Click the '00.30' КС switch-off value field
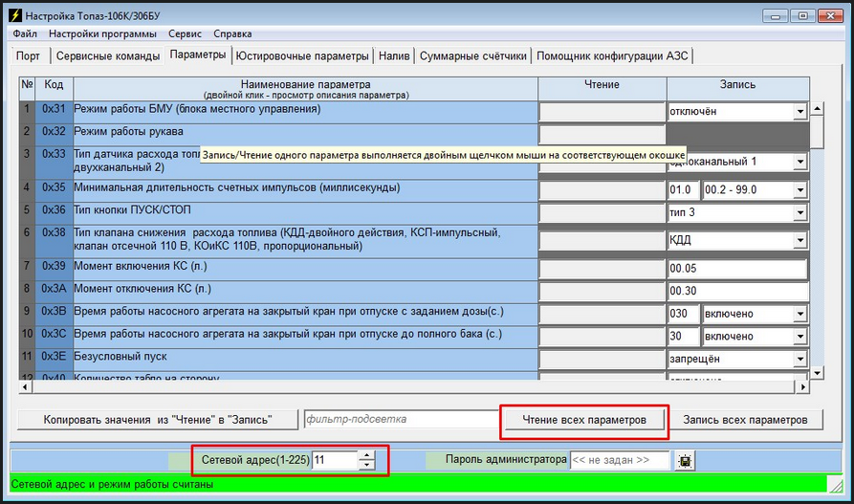 coord(737,291)
